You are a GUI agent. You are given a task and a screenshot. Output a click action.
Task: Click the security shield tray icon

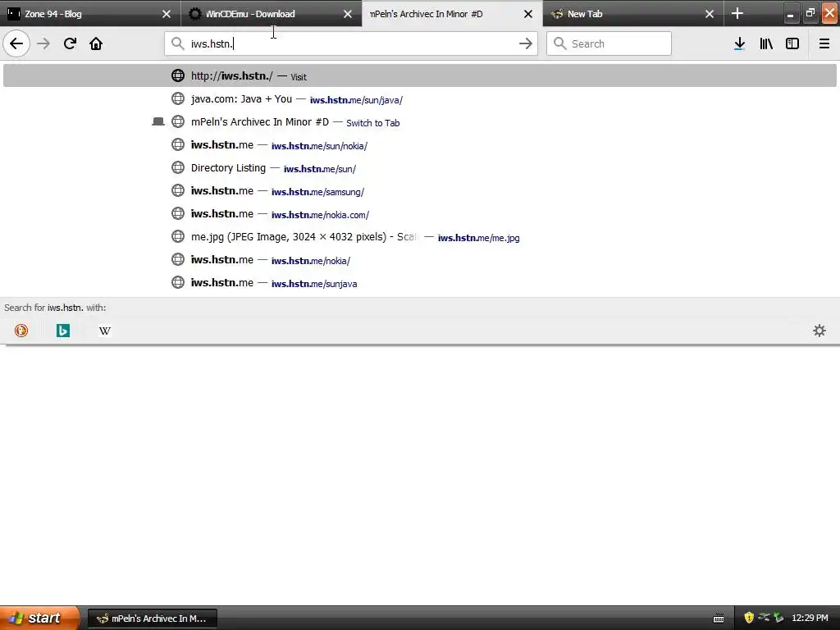tap(749, 618)
